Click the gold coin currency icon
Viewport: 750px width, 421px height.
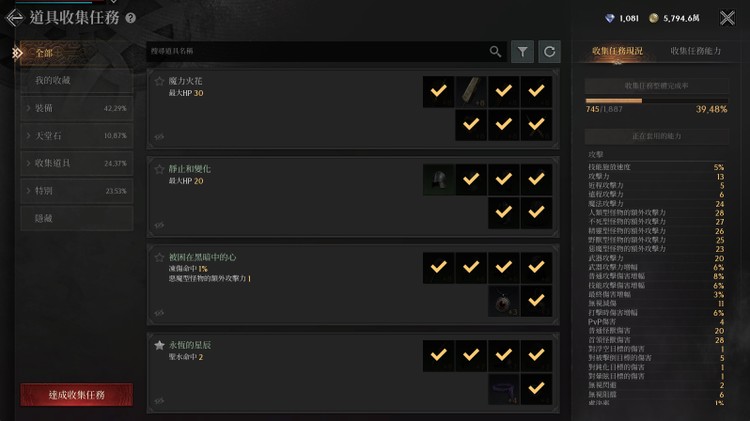653,18
